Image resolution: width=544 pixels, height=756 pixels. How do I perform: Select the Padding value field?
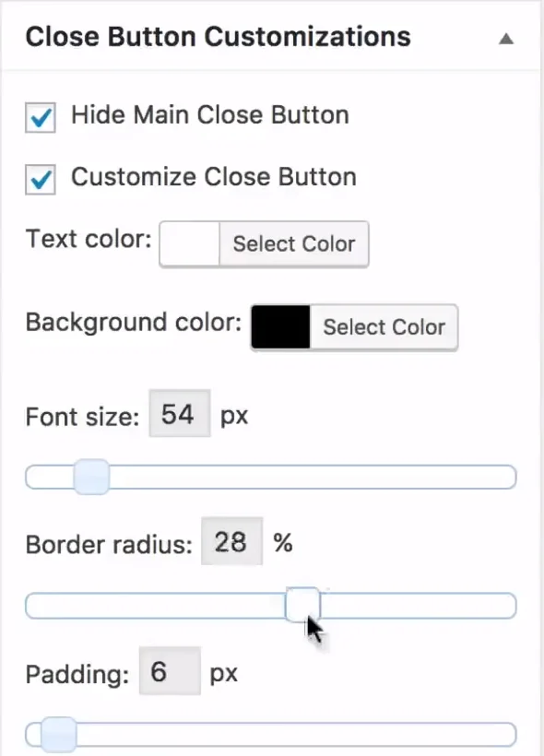click(169, 673)
